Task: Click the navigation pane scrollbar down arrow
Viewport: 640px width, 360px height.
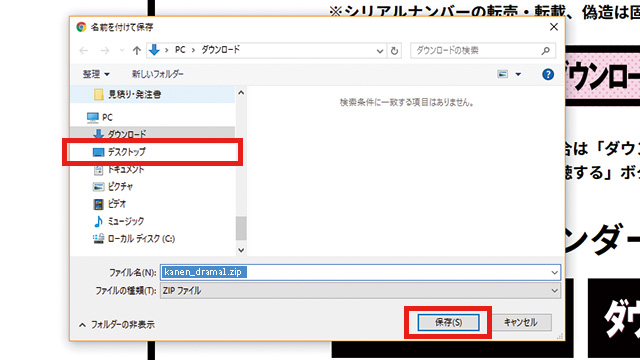Action: (x=241, y=250)
